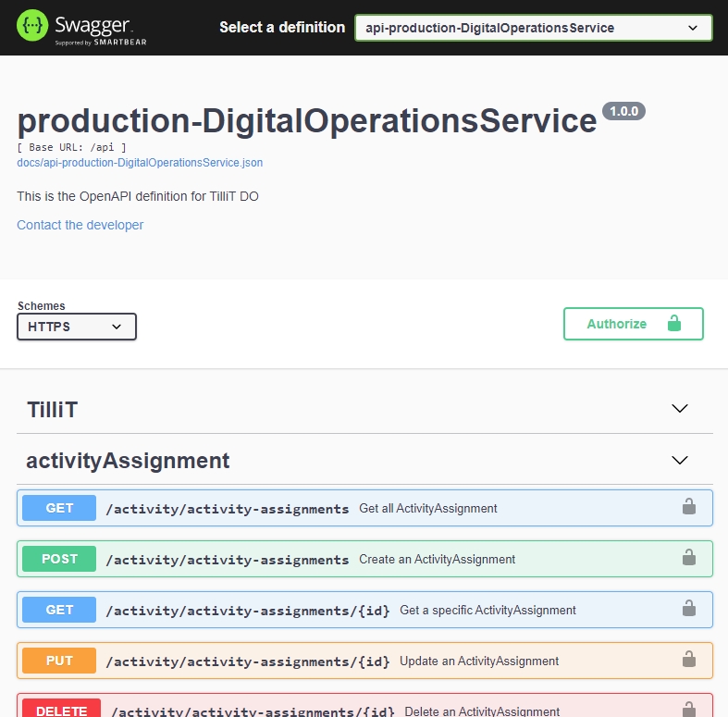The height and width of the screenshot is (717, 728).
Task: Click the GET /activity/activity-assignments/{id} path text
Action: [x=248, y=611]
